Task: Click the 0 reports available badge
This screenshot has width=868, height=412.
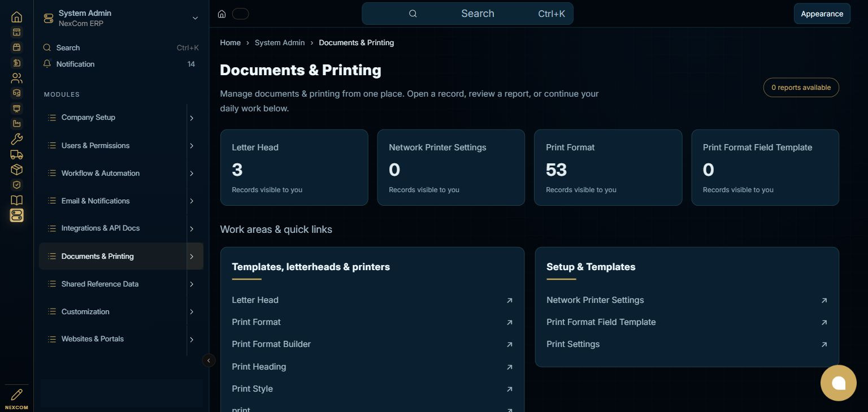Action: coord(801,88)
